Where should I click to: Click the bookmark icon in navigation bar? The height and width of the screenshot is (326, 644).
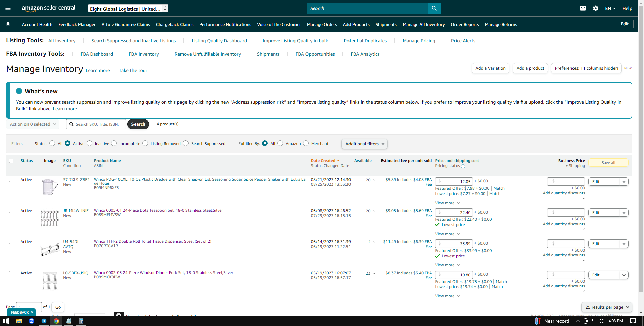coord(8,24)
